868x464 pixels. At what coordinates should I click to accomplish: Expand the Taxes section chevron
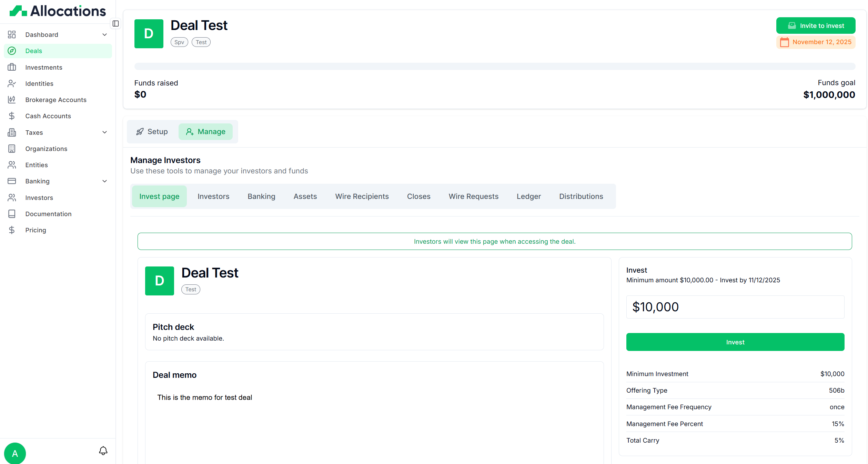click(x=104, y=132)
